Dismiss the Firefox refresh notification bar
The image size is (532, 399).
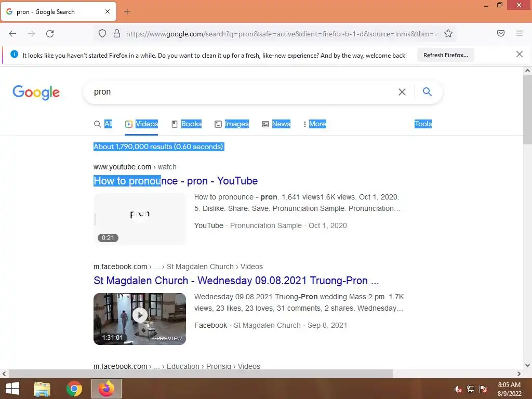tap(520, 54)
